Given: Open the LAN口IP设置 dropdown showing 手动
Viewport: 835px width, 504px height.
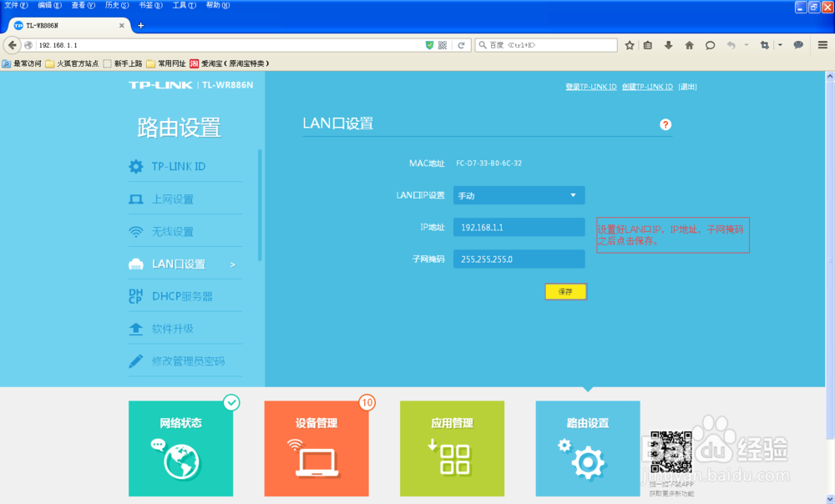Looking at the screenshot, I should tap(519, 195).
